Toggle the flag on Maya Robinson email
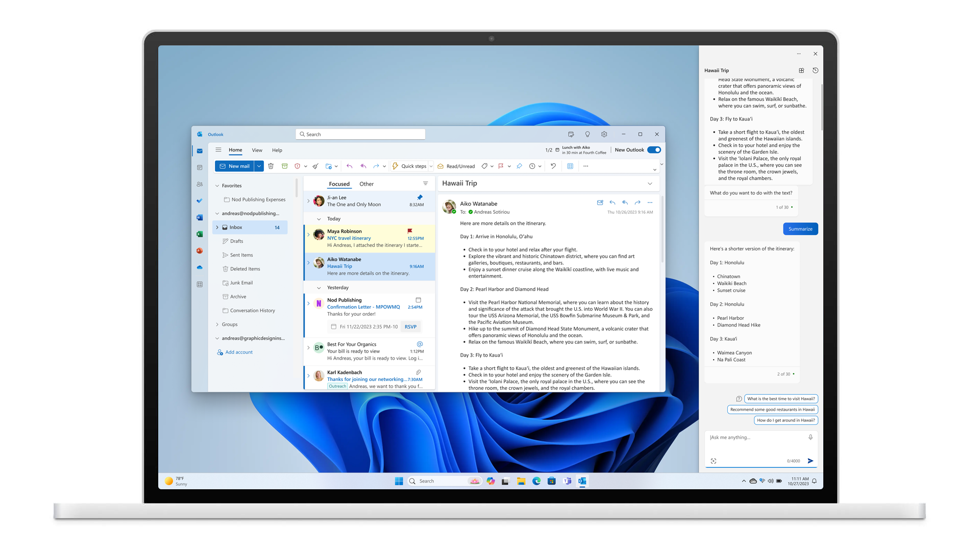 click(410, 231)
